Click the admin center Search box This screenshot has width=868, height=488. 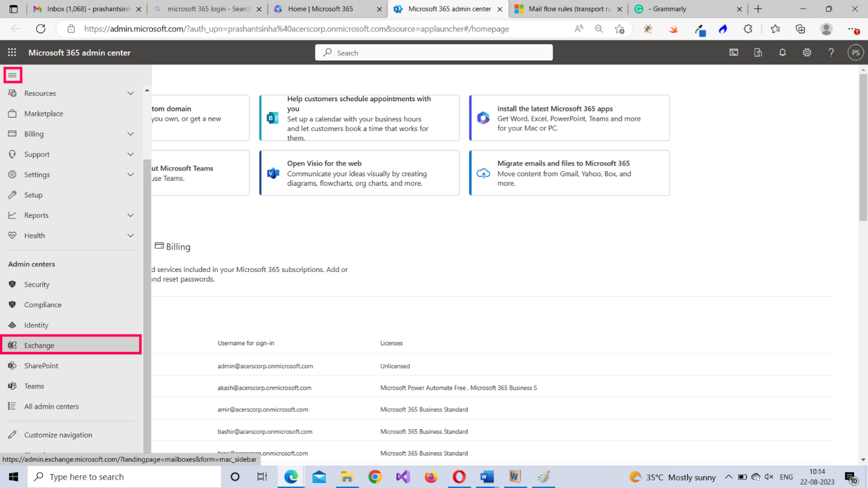434,53
